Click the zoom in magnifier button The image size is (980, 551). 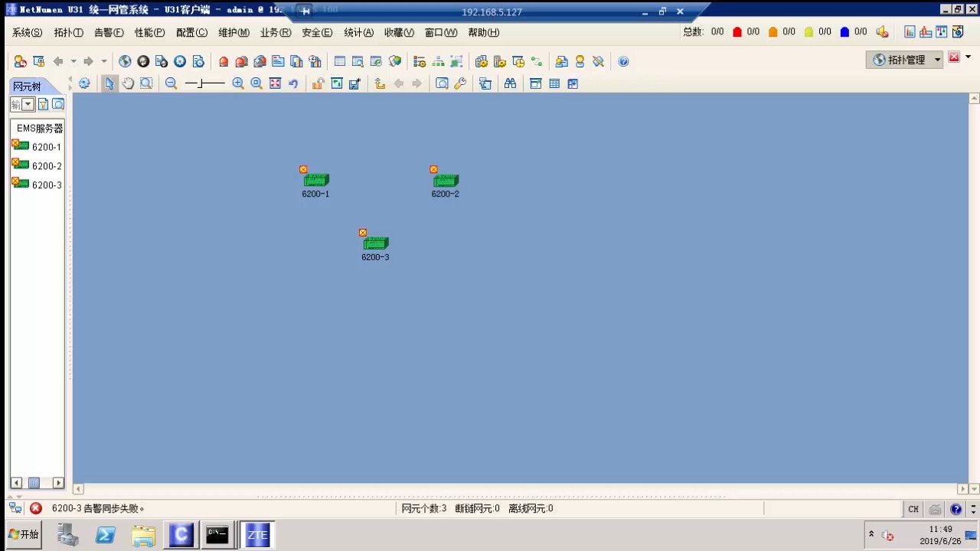238,83
